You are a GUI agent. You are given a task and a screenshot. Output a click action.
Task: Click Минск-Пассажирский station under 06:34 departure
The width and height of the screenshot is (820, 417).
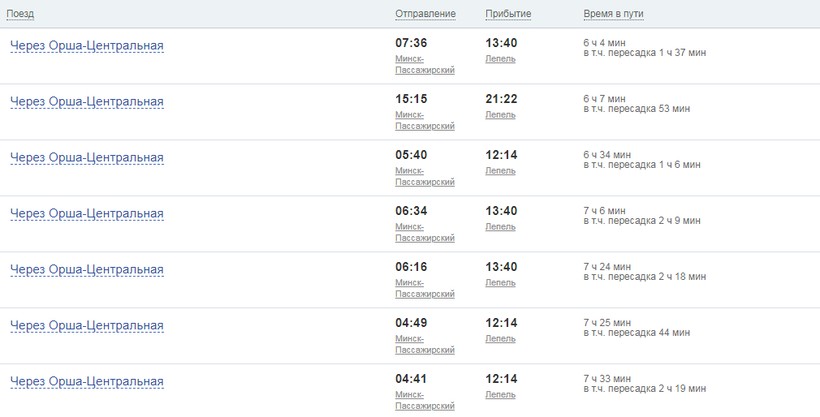425,233
